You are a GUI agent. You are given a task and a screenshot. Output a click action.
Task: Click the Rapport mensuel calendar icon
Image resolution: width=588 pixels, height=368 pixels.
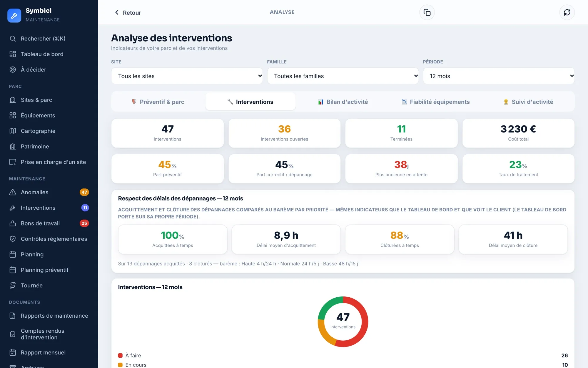click(13, 353)
